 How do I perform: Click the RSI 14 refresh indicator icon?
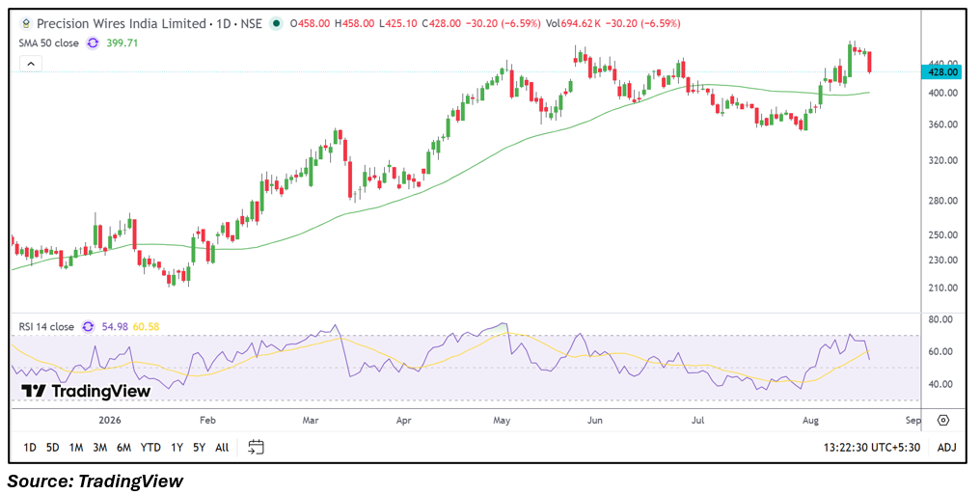coord(88,327)
